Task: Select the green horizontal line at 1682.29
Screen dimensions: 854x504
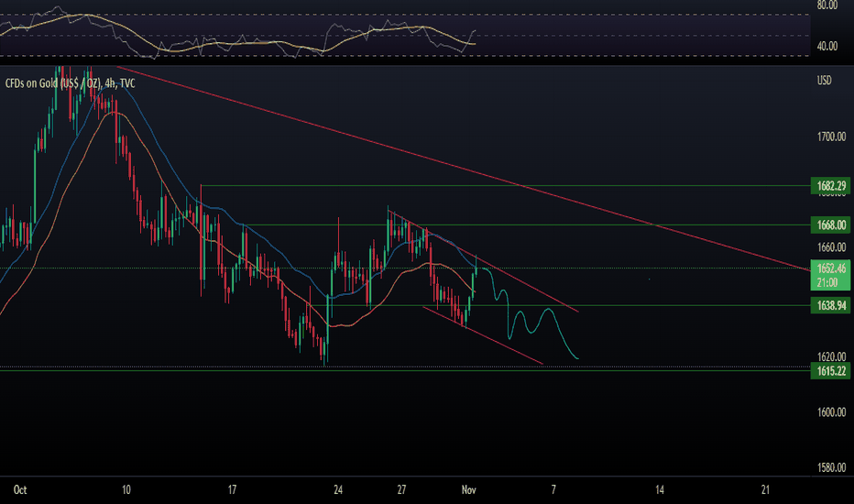Action: 506,186
